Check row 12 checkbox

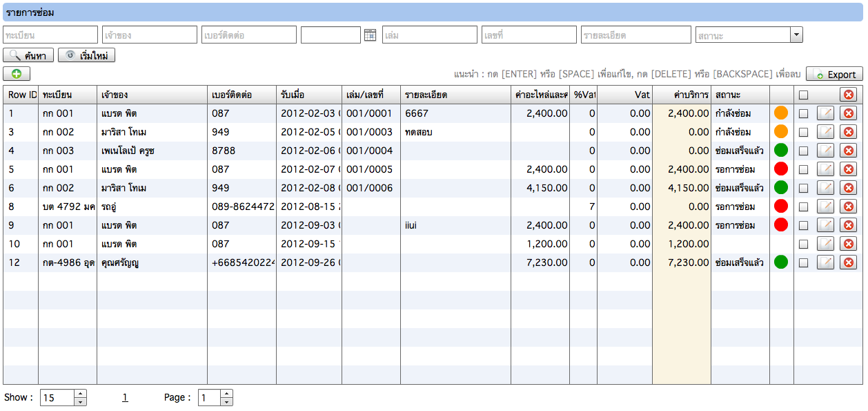[803, 263]
